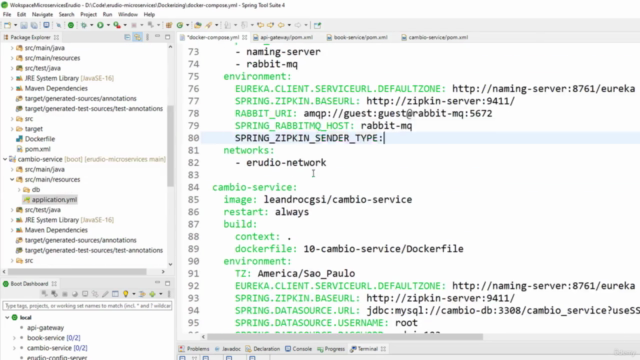
Task: Open the Window menu
Action: [x=128, y=14]
